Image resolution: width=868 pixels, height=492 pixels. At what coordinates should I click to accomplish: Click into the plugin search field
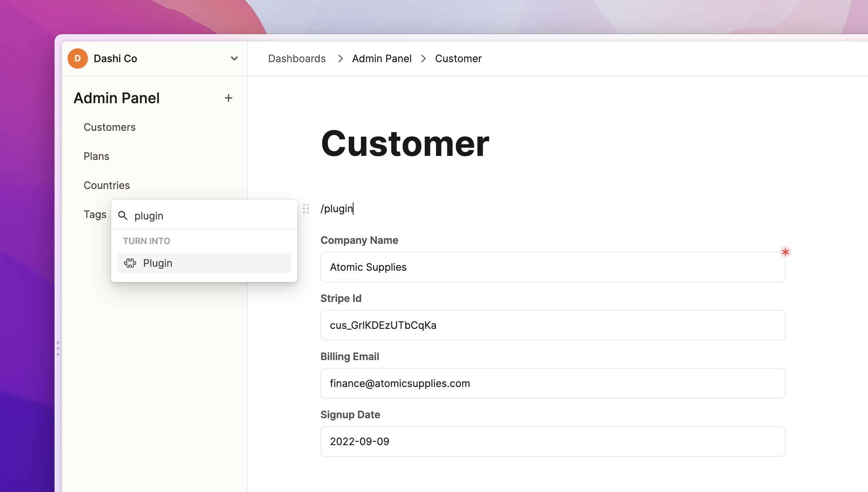coord(211,215)
